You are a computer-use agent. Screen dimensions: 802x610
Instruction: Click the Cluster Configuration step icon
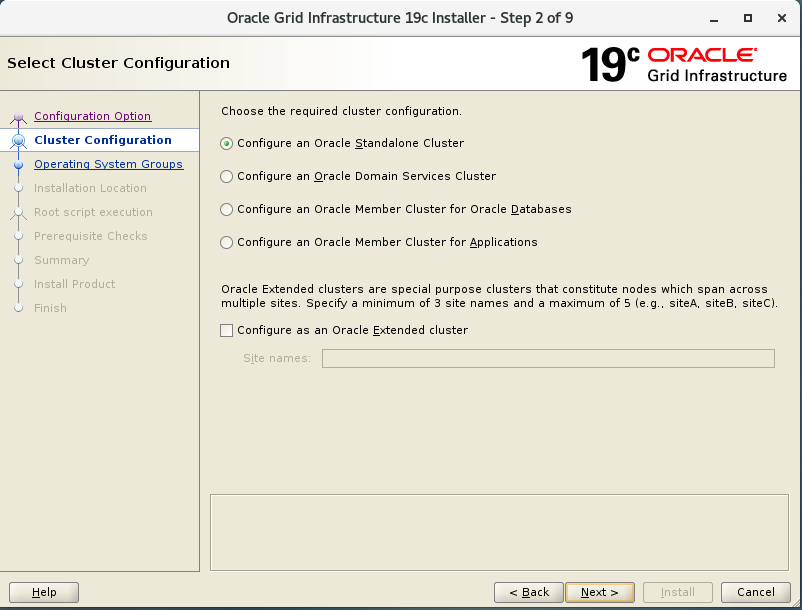19,140
